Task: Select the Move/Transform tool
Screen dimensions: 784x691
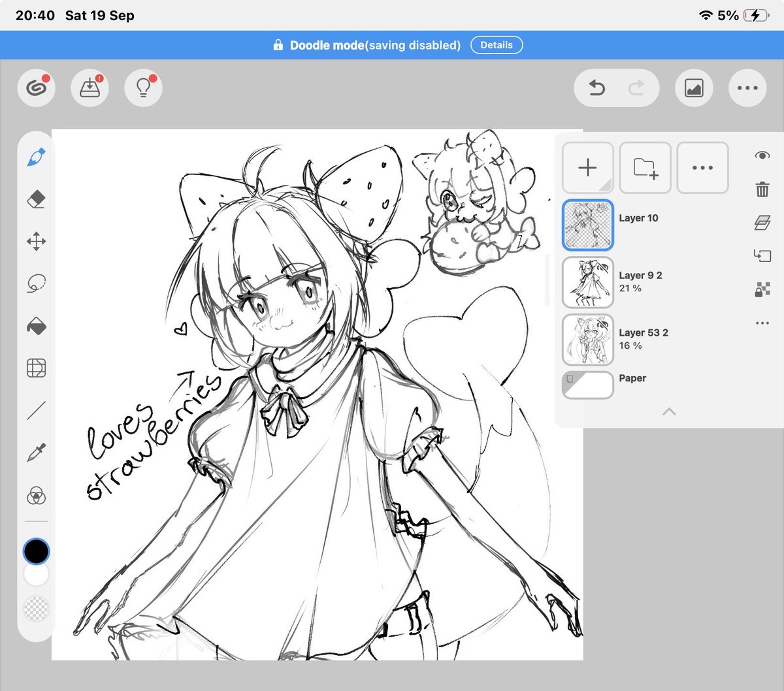Action: tap(37, 242)
